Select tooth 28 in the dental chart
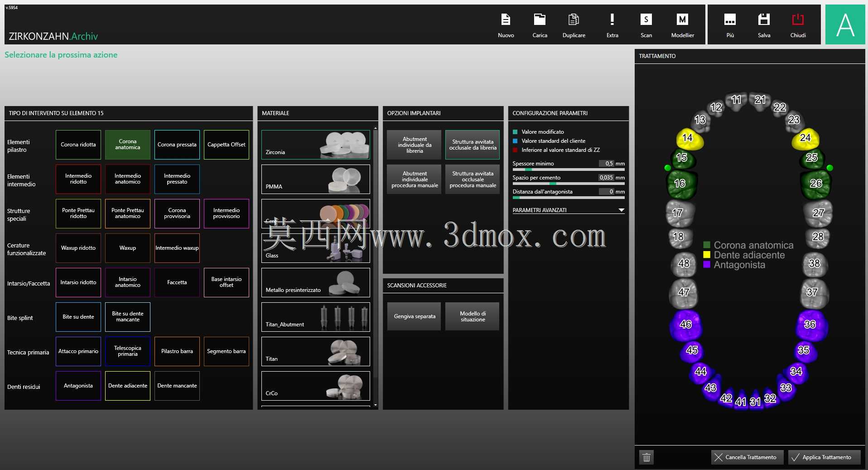This screenshot has width=868, height=470. [818, 237]
